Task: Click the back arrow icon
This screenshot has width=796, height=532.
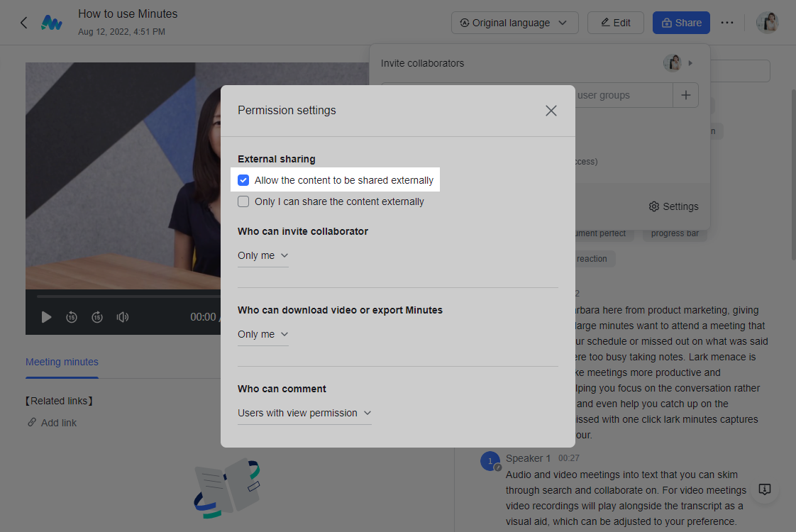Action: pyautogui.click(x=23, y=23)
